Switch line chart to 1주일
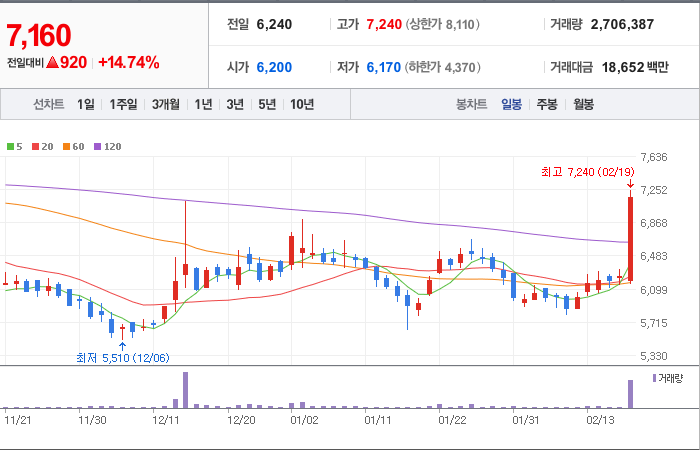Viewport: 700px width, 450px height. (x=123, y=104)
